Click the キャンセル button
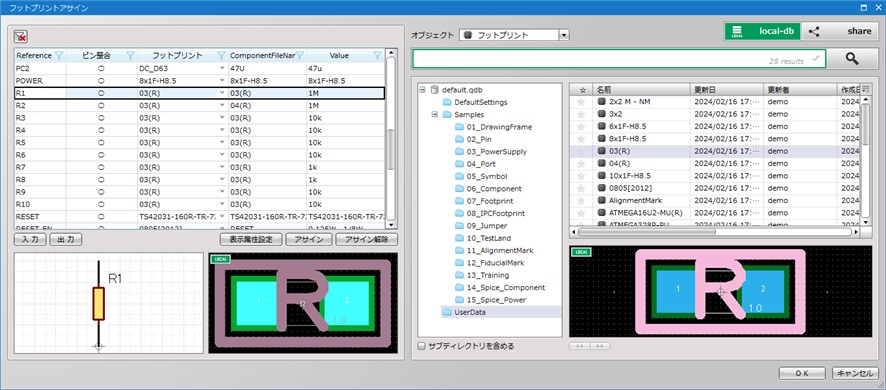The height and width of the screenshot is (390, 886). 853,374
